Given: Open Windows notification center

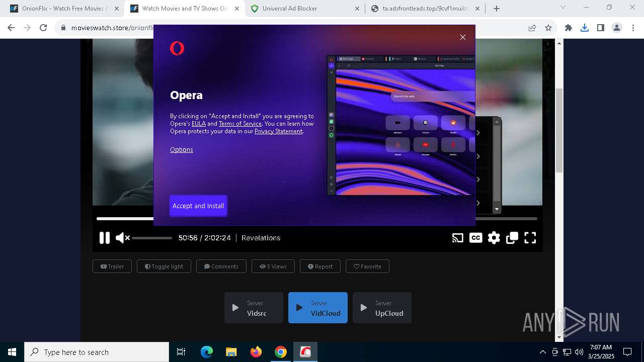Looking at the screenshot, I should 627,352.
